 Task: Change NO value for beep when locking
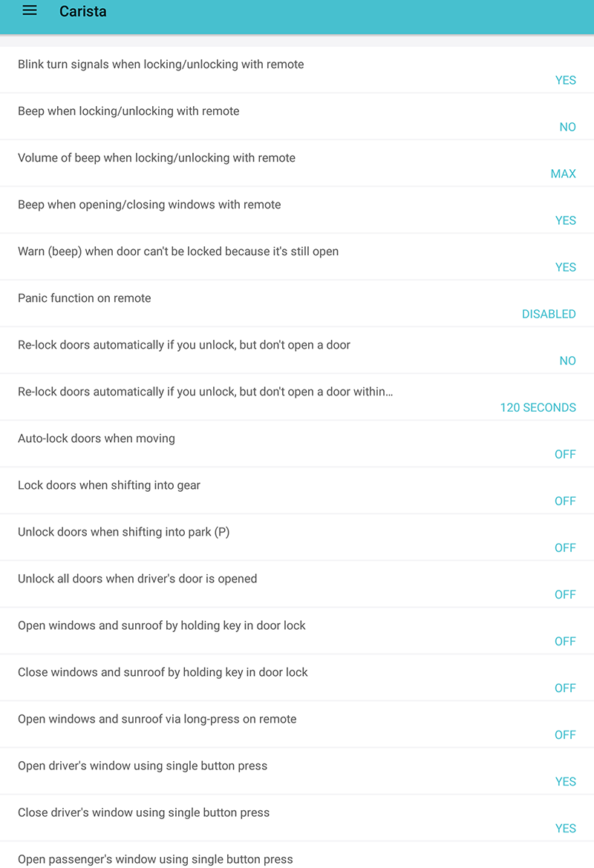pos(567,128)
